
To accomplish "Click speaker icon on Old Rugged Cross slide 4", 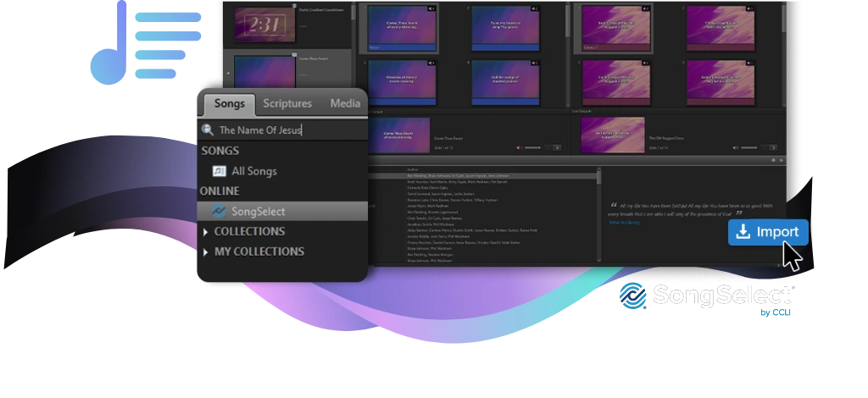I will tap(750, 64).
